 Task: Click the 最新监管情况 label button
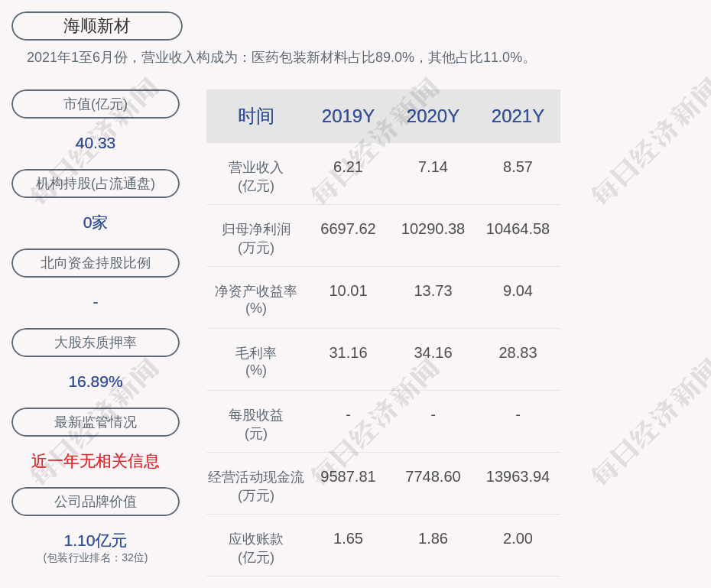[96, 422]
